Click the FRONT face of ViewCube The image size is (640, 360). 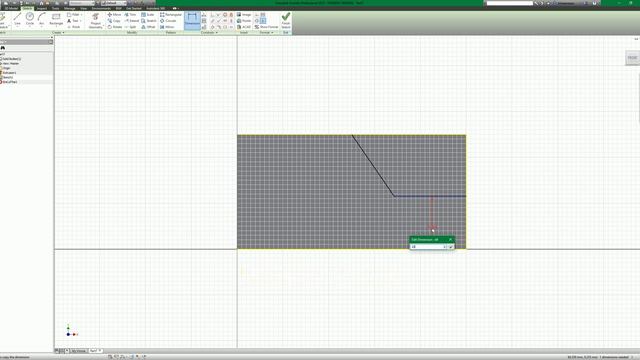pyautogui.click(x=632, y=58)
